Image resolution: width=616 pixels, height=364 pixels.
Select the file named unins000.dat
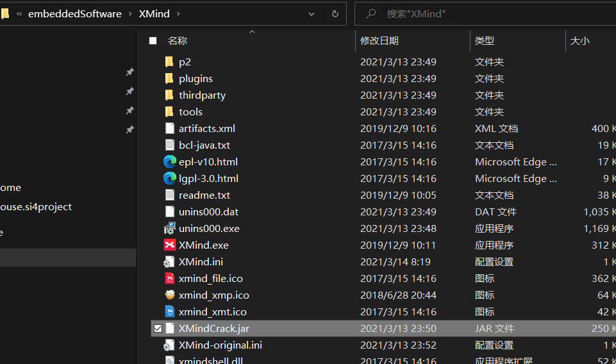click(208, 212)
